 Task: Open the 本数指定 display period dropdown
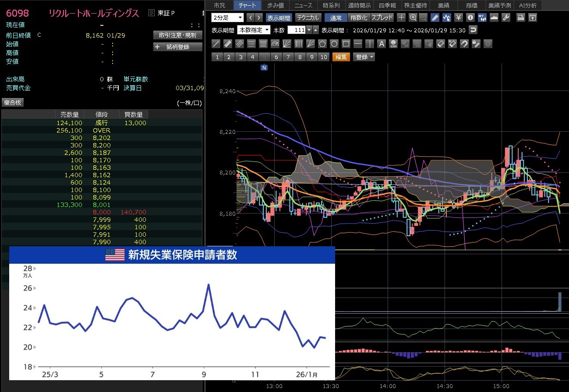(x=254, y=30)
